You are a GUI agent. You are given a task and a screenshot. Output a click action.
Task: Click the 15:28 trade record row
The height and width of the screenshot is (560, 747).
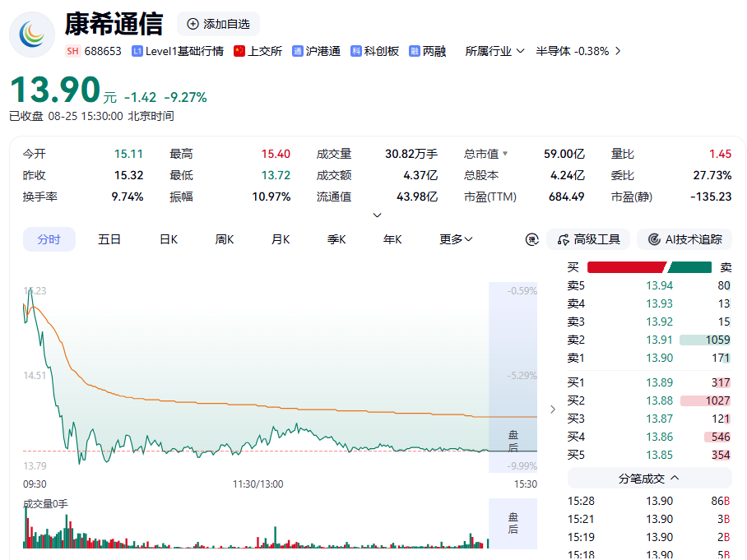[x=649, y=501]
